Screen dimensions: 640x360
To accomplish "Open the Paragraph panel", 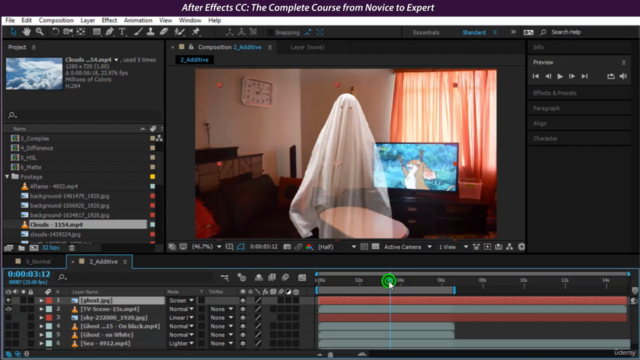I will tap(546, 108).
